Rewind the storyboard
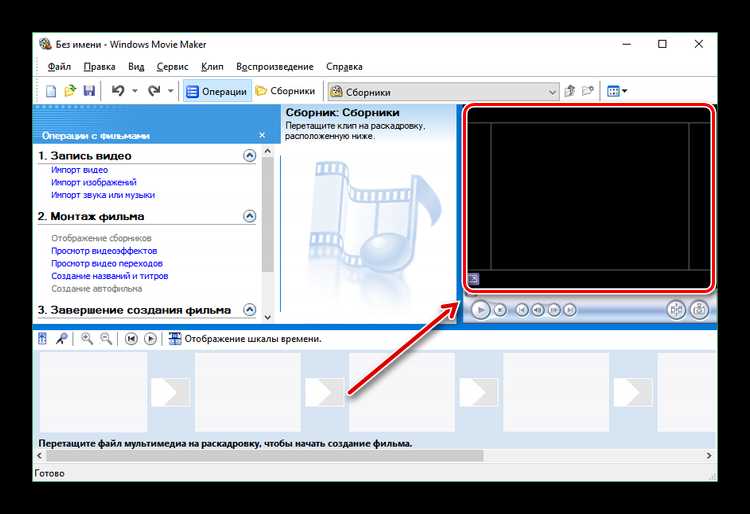Screen dimensions: 750x514 pos(131,339)
